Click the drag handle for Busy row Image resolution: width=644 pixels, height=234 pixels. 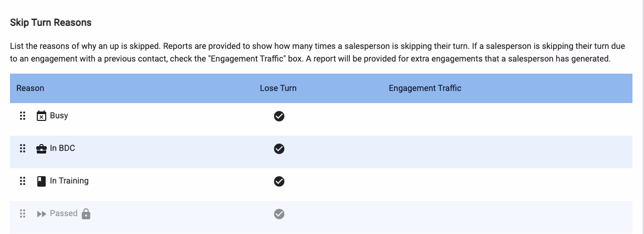point(23,116)
